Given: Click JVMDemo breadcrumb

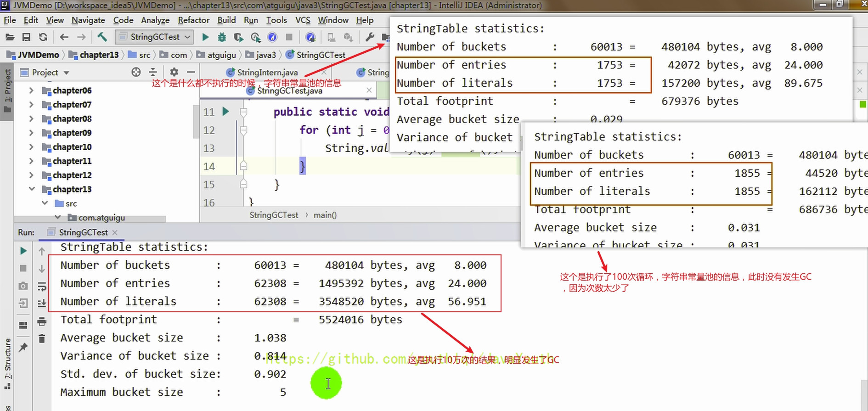Looking at the screenshot, I should (33, 55).
